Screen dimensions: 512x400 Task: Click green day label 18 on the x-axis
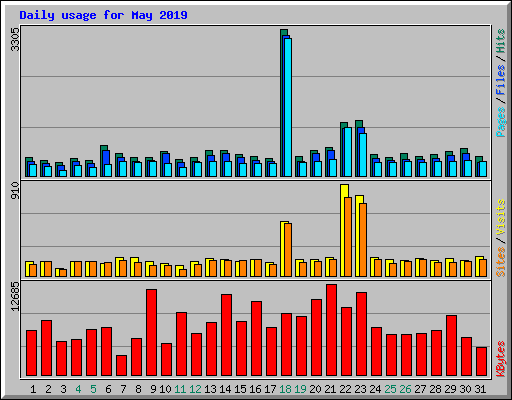click(x=285, y=389)
